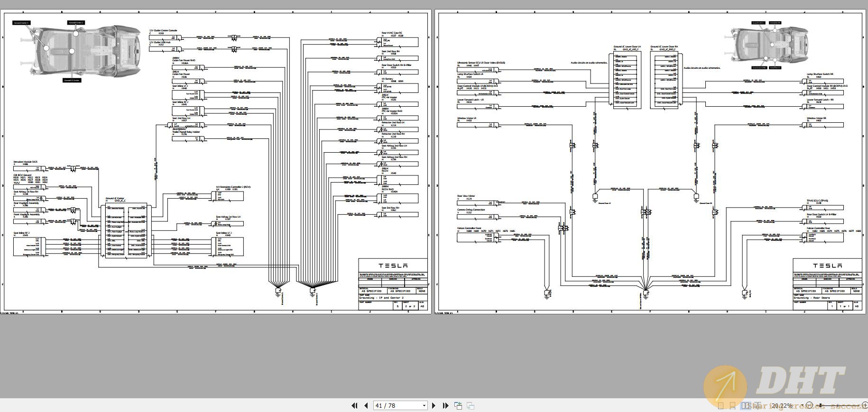This screenshot has width=868, height=412.
Task: Click the Ground JC Center callout on car image
Action: point(72,80)
